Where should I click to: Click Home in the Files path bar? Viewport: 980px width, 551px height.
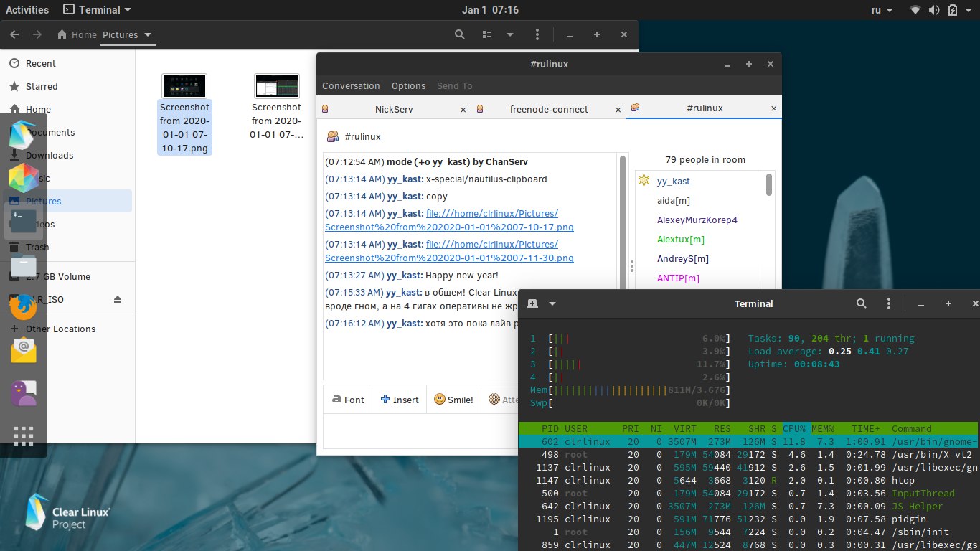tap(76, 34)
